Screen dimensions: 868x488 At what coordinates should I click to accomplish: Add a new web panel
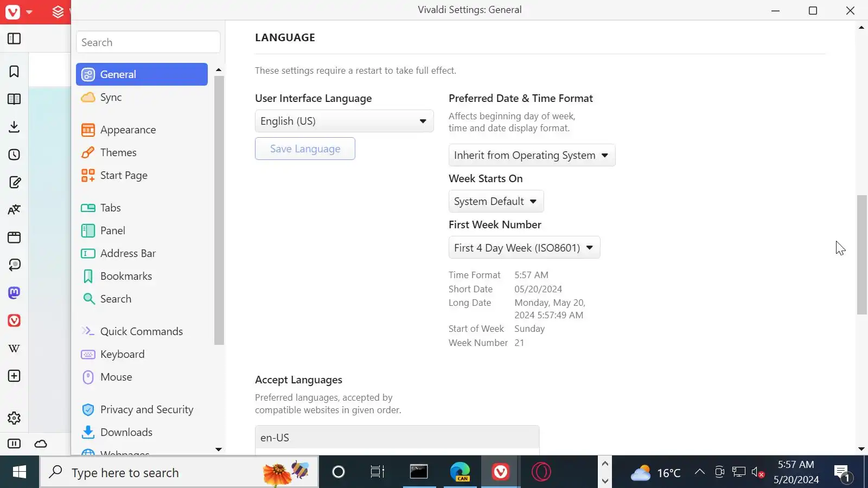pos(14,376)
